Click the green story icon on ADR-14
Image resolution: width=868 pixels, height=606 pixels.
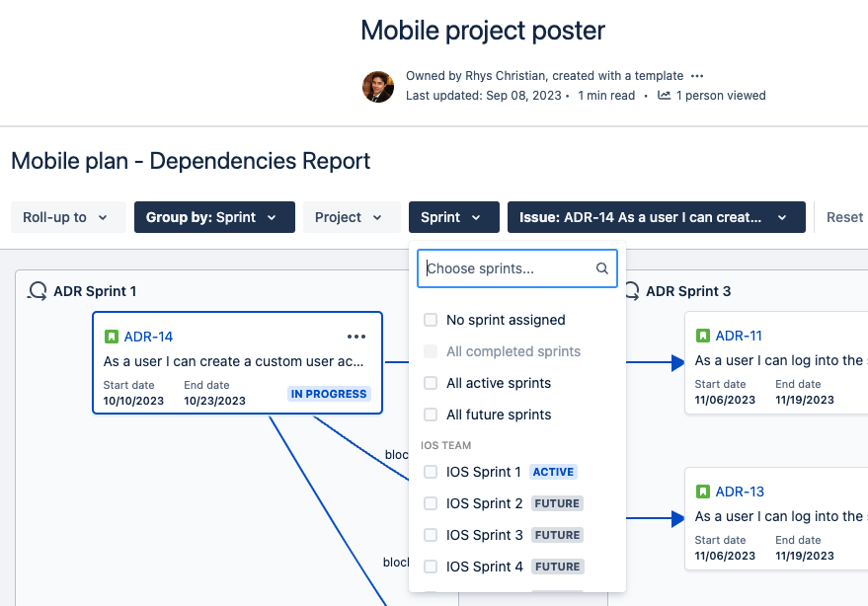coord(112,336)
